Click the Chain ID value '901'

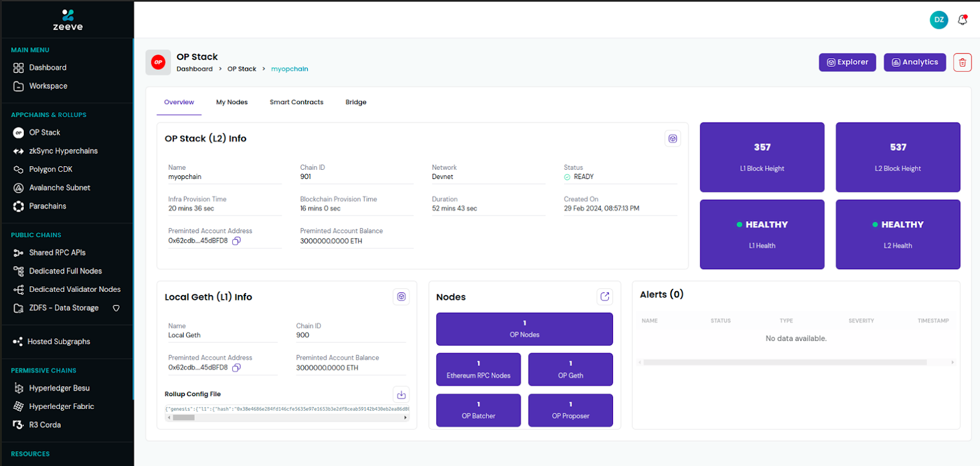[x=306, y=177]
